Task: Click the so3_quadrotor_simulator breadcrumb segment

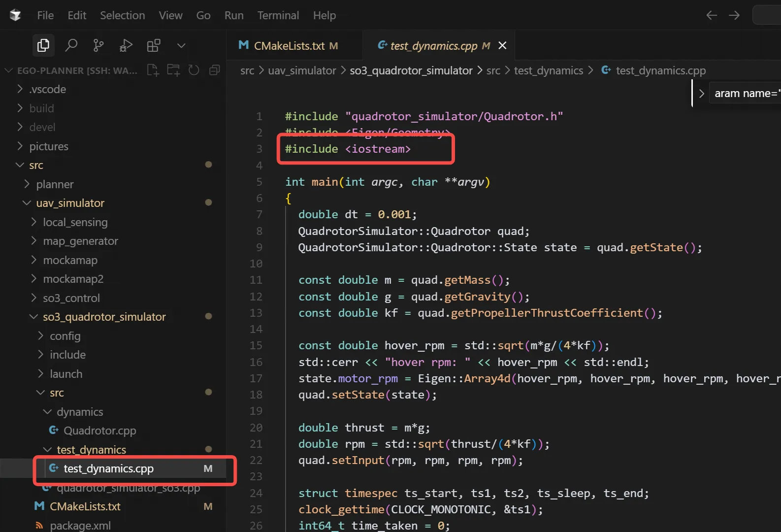Action: click(411, 70)
